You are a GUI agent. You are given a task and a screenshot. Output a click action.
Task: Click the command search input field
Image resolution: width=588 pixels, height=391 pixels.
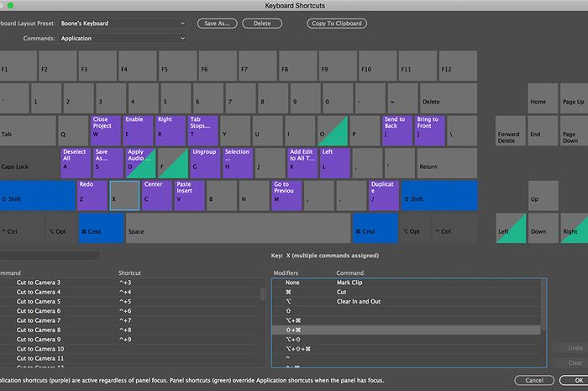coord(50,255)
